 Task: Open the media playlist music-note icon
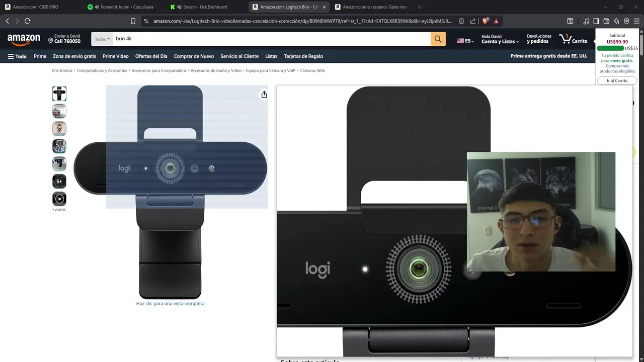click(x=586, y=21)
